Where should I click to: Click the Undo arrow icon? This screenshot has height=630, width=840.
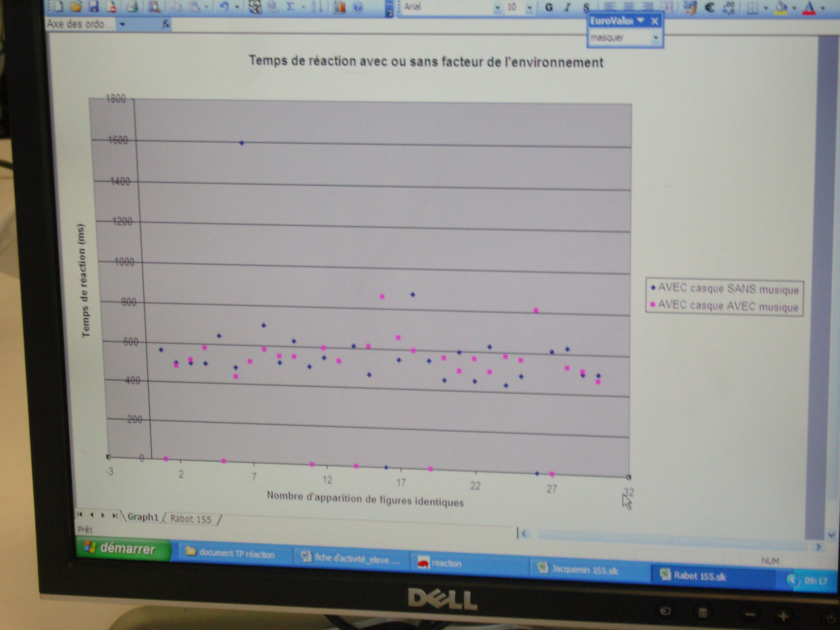(224, 6)
